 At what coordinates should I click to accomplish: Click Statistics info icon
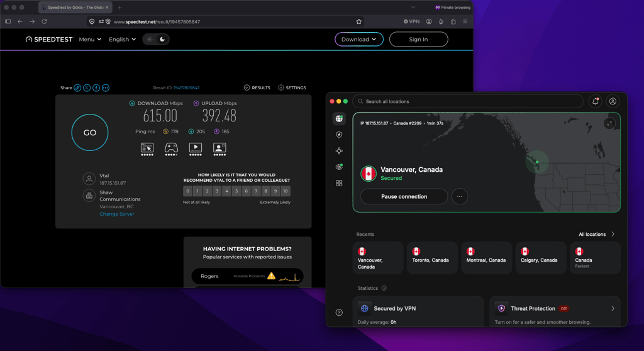pos(384,288)
